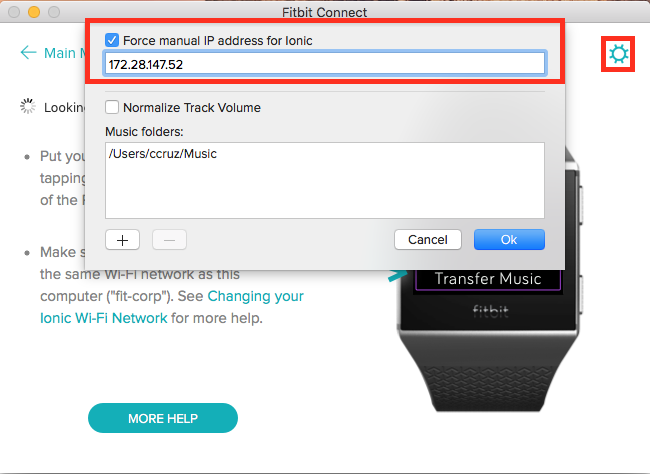Click empty area of Music folders list
The image size is (650, 474).
325,191
